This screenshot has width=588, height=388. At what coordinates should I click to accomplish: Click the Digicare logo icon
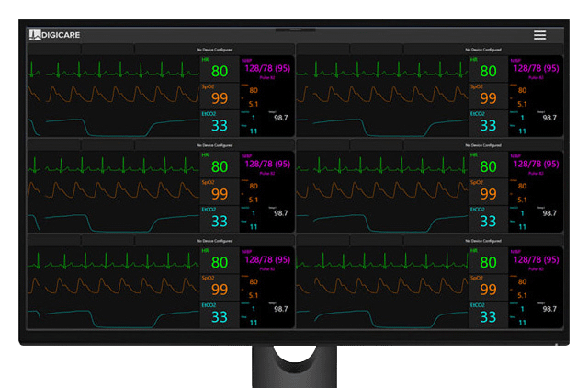coord(35,35)
